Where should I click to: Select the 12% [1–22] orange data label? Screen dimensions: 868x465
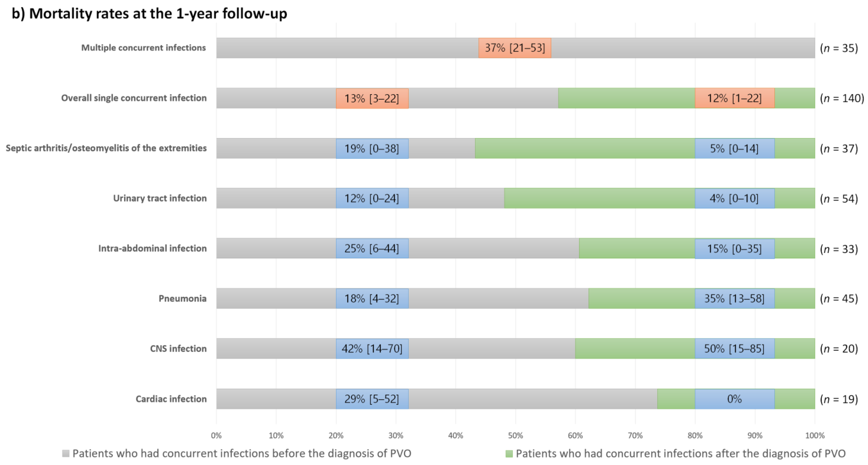pos(734,98)
